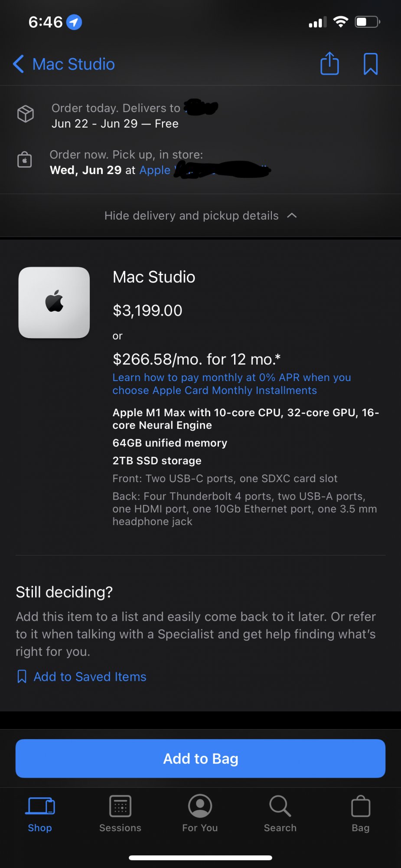Open the Bag tab

pos(360,814)
